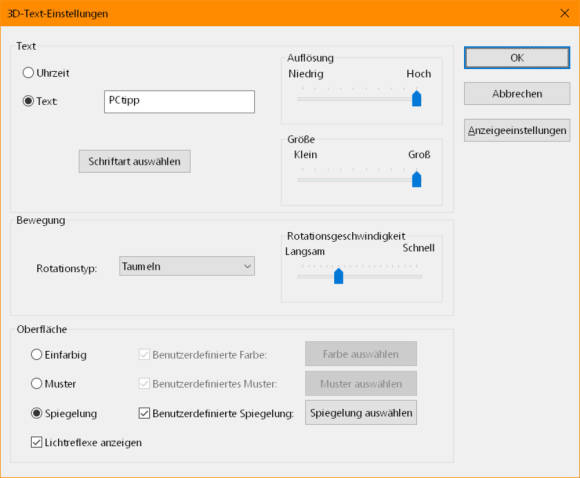Viewport: 580px width, 478px height.
Task: Click the Rotationsgeschwindigkeit track near Schnell
Action: 412,276
